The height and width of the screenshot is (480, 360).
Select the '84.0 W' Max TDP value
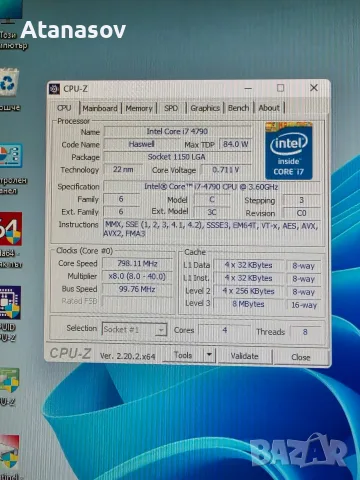pos(235,144)
